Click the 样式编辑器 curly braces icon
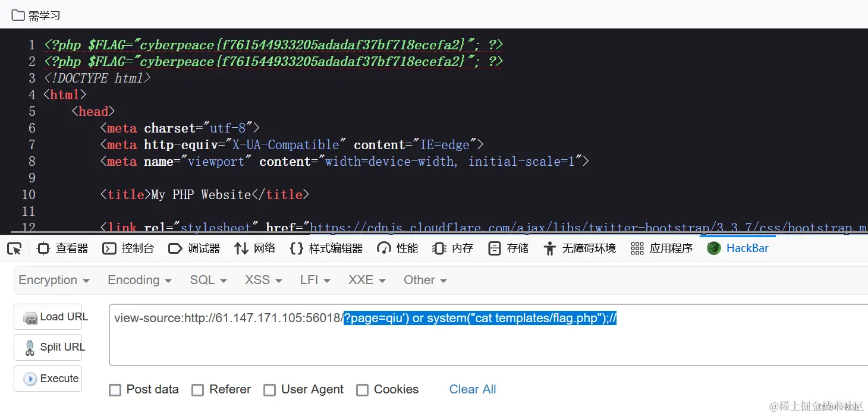The image size is (868, 416). coord(297,248)
